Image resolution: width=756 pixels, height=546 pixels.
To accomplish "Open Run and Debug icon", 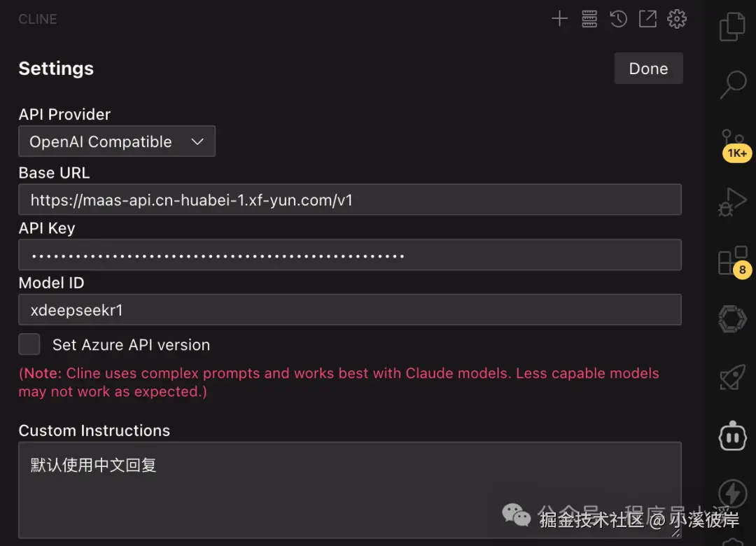I will [732, 202].
